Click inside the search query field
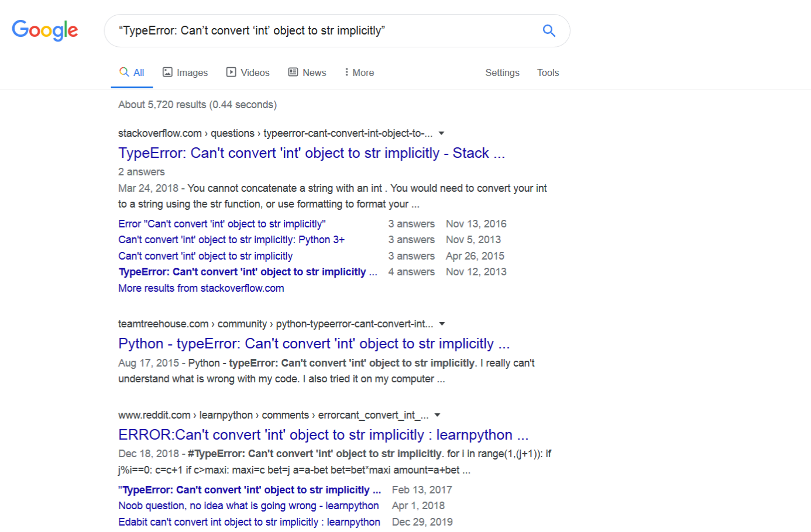Image resolution: width=811 pixels, height=532 pixels. [322, 30]
